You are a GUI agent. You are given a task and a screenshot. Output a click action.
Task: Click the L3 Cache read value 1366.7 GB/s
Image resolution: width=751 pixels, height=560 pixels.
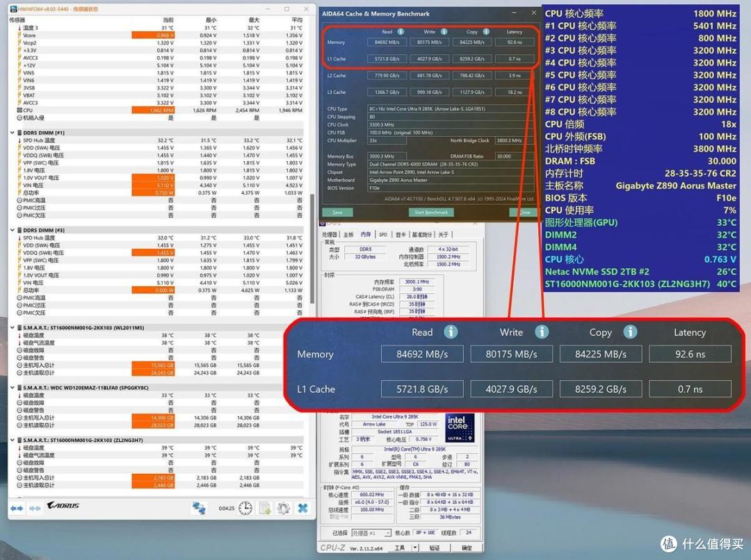387,92
